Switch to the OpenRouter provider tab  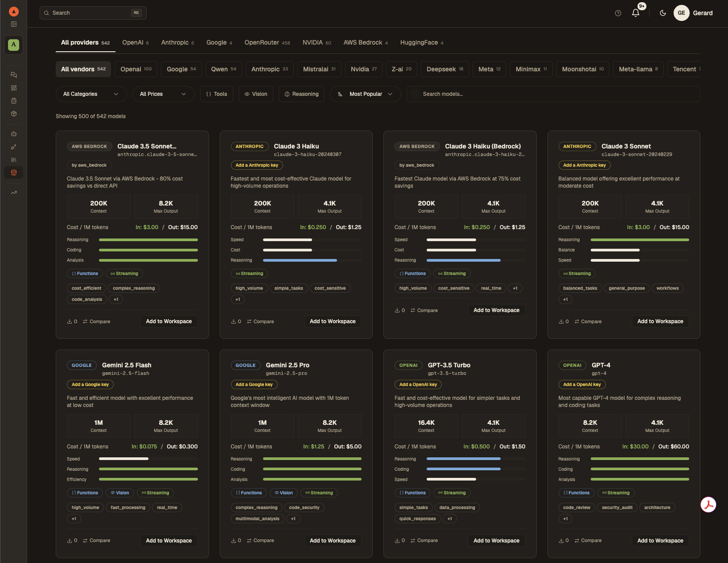[267, 43]
